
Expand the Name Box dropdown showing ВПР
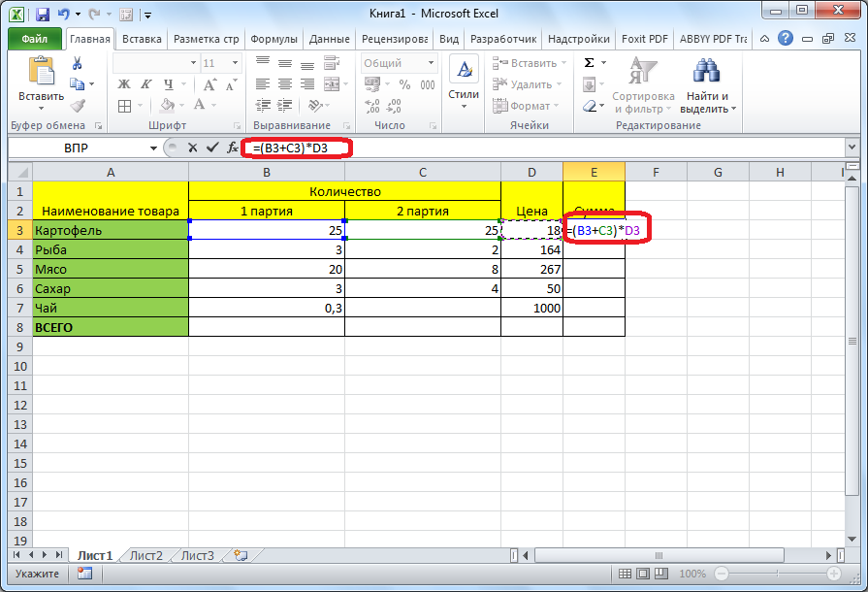pos(153,148)
